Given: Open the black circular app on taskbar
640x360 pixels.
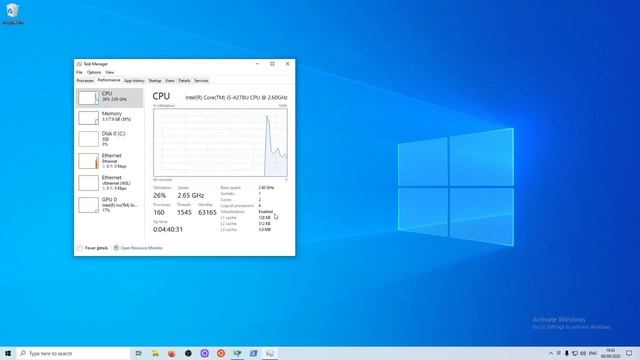Looking at the screenshot, I should pos(188,353).
